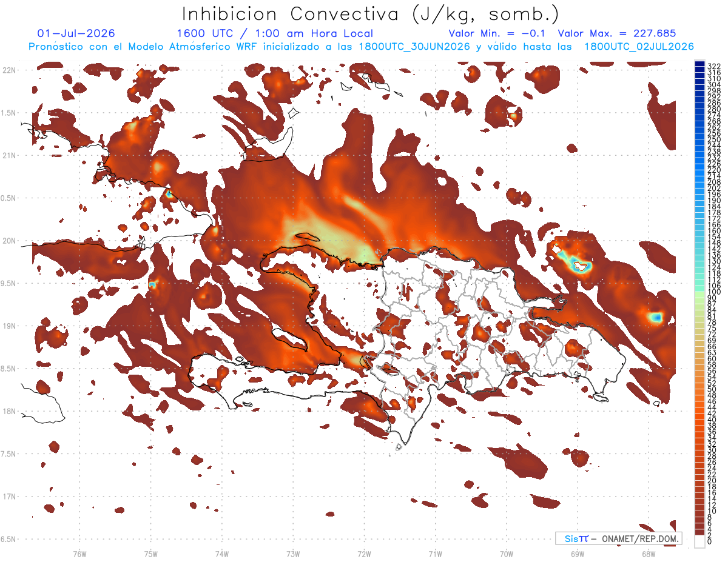728x562 pixels.
Task: Click the '74W' longitude label
Action: tap(221, 554)
